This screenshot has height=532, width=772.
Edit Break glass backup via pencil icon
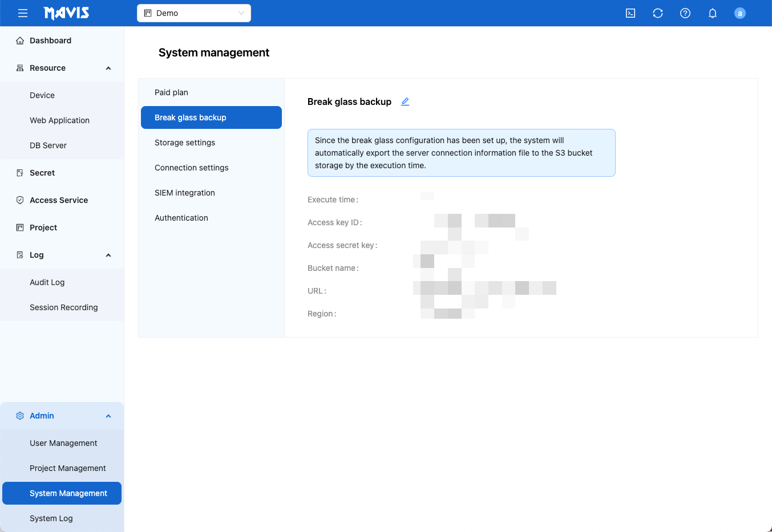405,101
